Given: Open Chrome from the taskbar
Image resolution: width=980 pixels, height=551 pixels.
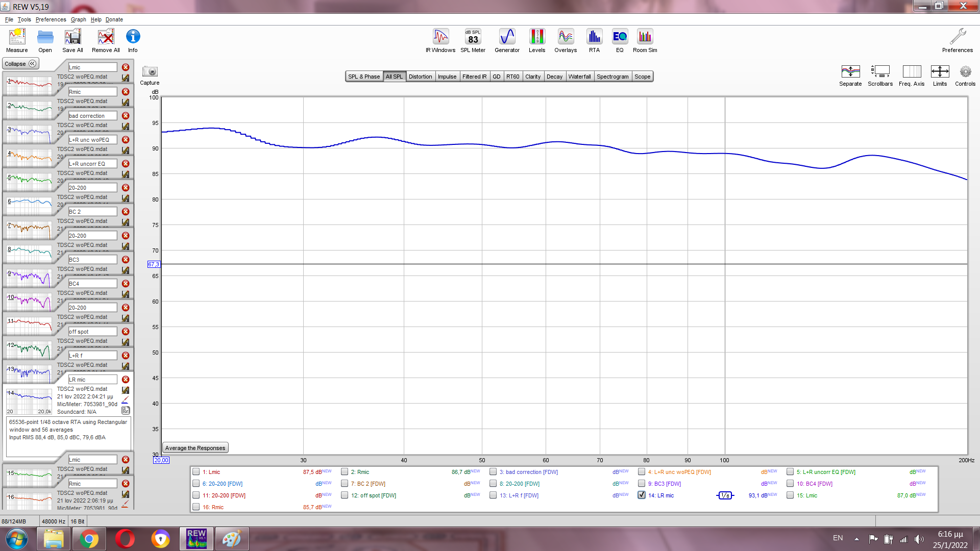Looking at the screenshot, I should tap(89, 539).
